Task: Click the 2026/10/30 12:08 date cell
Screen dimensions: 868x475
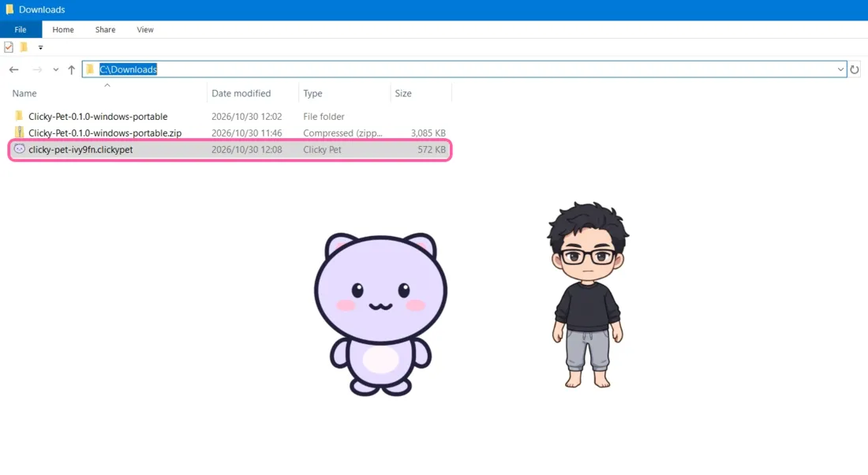Action: click(x=247, y=149)
